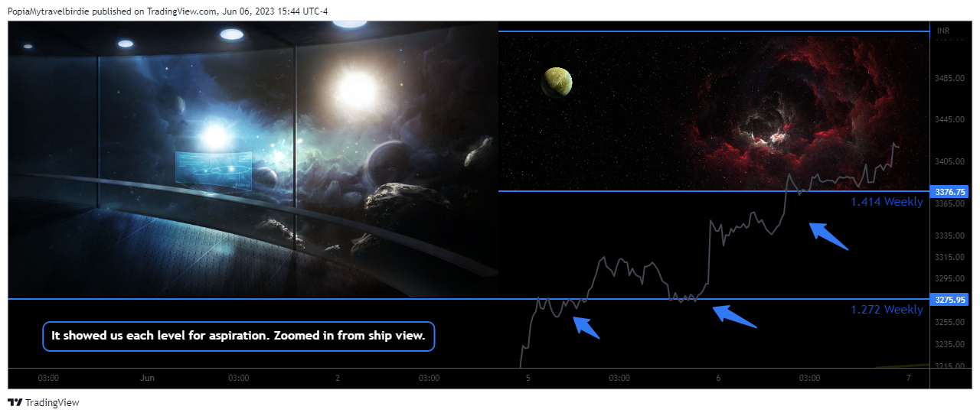The width and height of the screenshot is (980, 416).
Task: Click the 3365.00 price axis label
Action: [x=949, y=203]
